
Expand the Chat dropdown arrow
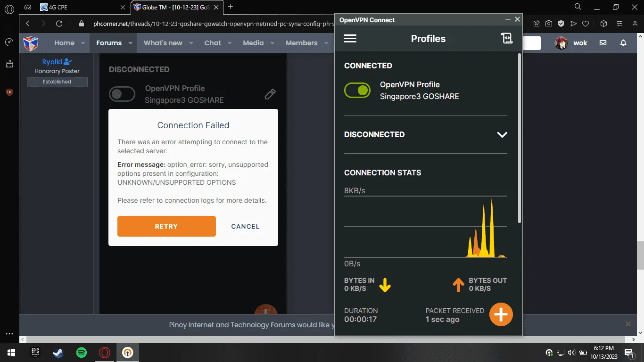pos(230,43)
